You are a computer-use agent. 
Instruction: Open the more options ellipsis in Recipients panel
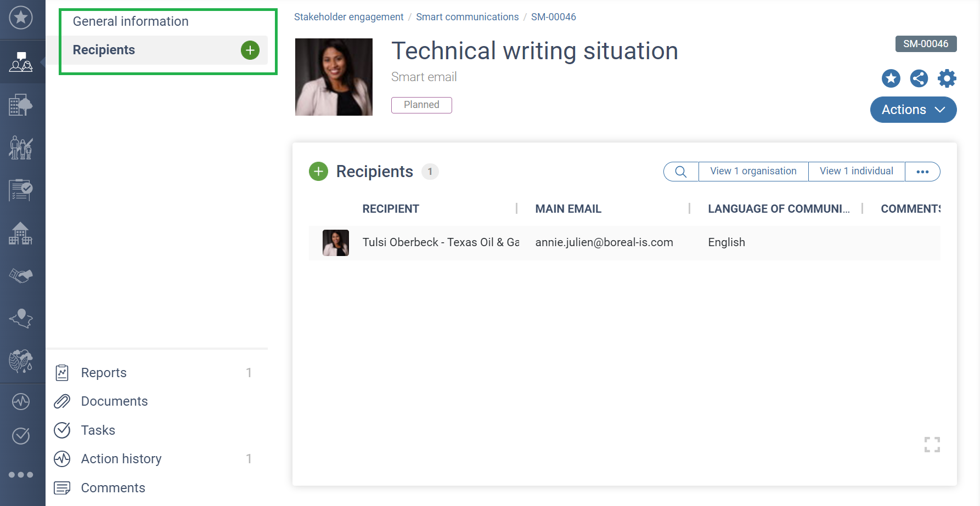coord(922,172)
